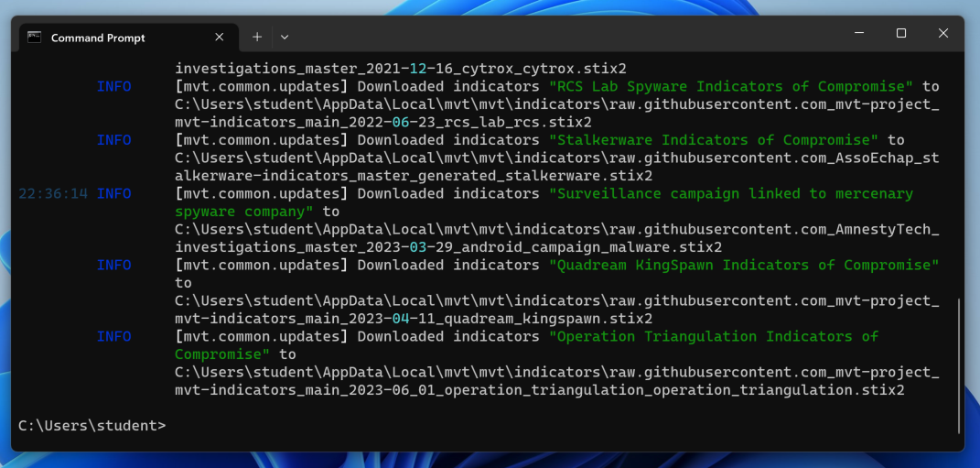
Task: Click the alkerware-indicators_master_generated_stalkerware.stix2 filename
Action: tap(414, 176)
